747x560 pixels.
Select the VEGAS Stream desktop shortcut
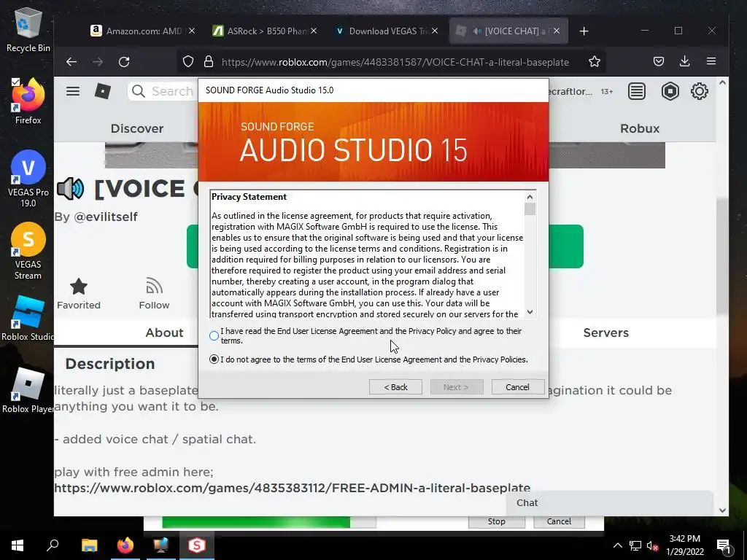pos(28,251)
